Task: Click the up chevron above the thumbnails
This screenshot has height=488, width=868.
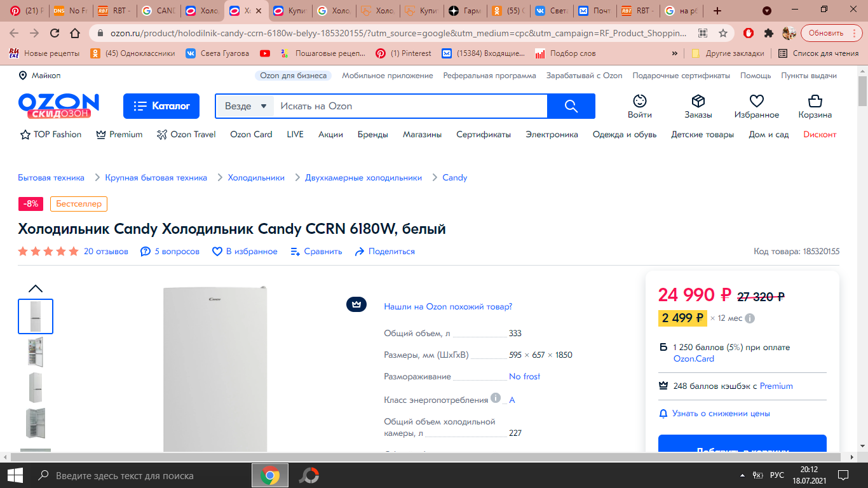Action: click(x=36, y=288)
